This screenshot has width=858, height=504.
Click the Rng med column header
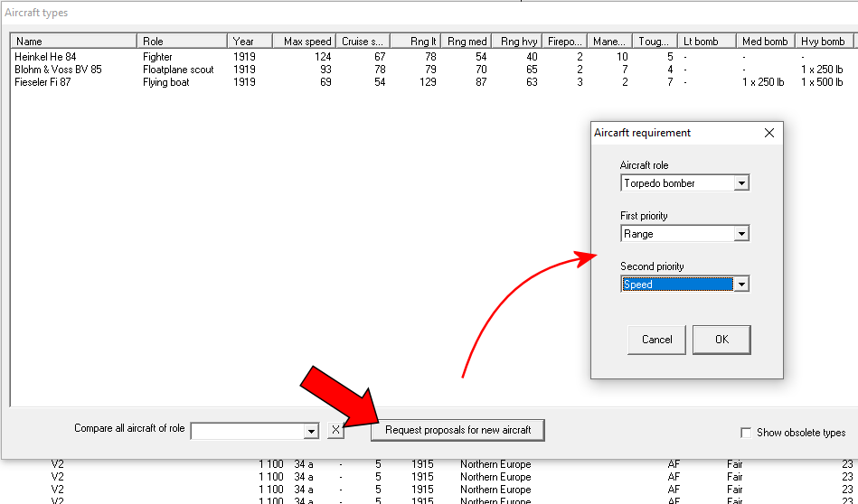click(x=467, y=42)
